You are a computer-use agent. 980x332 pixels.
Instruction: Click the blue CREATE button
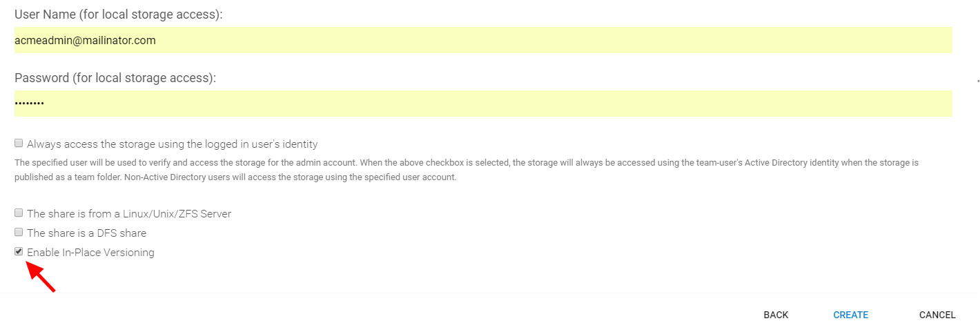[850, 315]
